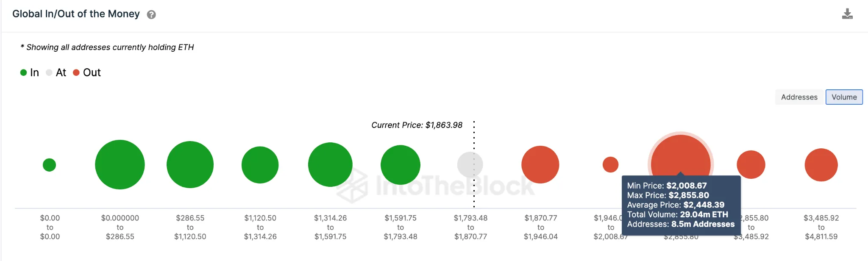The width and height of the screenshot is (868, 261).
Task: Select the Volume view tab
Action: pos(844,97)
